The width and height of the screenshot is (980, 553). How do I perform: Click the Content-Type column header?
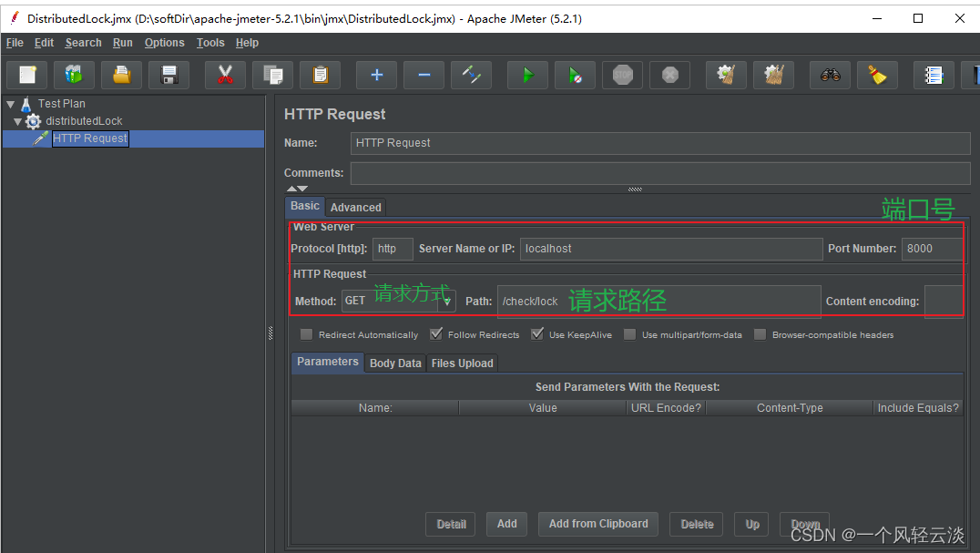[x=790, y=408]
